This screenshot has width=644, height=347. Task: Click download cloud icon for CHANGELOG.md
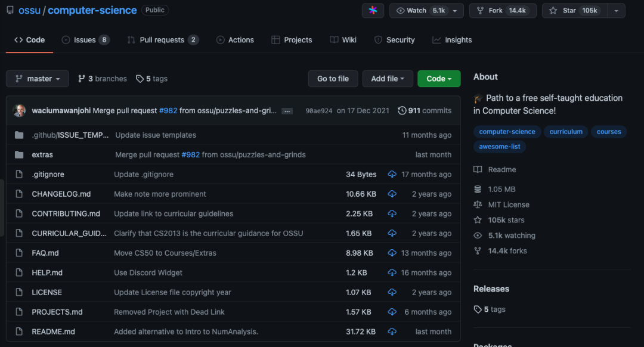pyautogui.click(x=392, y=194)
